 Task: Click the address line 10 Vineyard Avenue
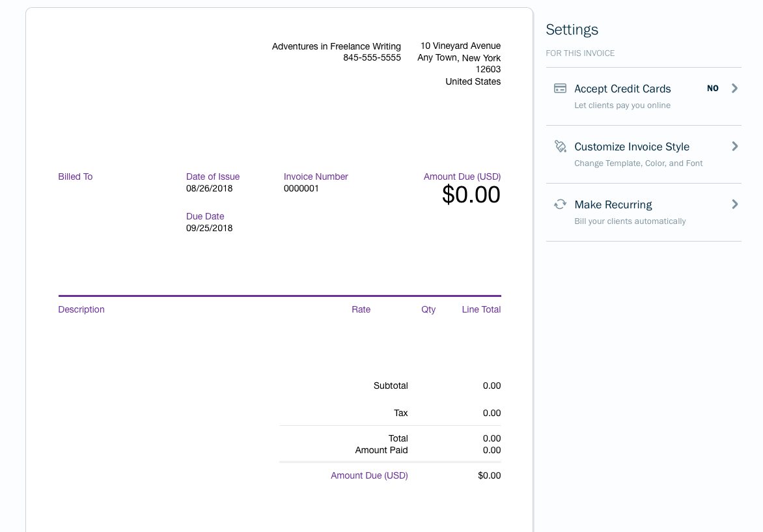point(460,46)
